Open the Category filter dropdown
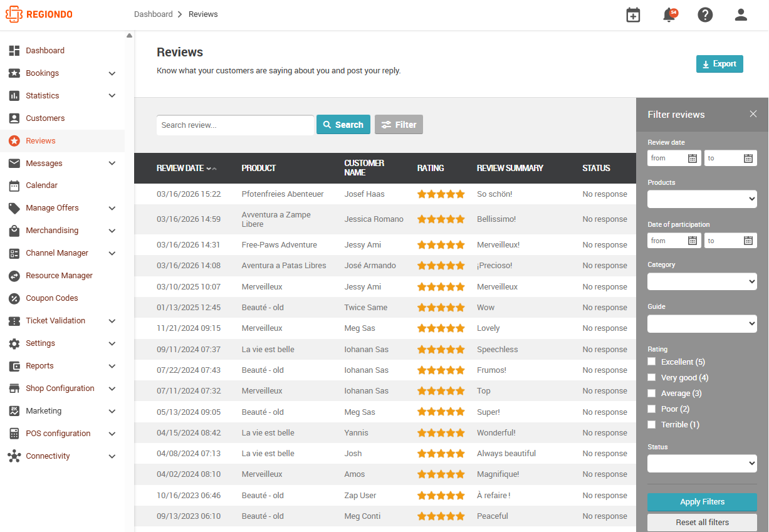The image size is (769, 532). (x=702, y=281)
